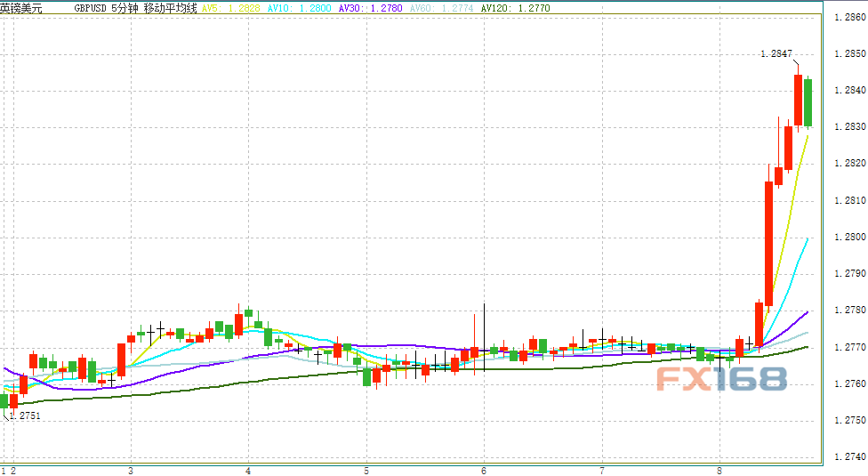Viewport: 868px width, 476px height.
Task: Click the 英镑美元 chart title
Action: 21,7
